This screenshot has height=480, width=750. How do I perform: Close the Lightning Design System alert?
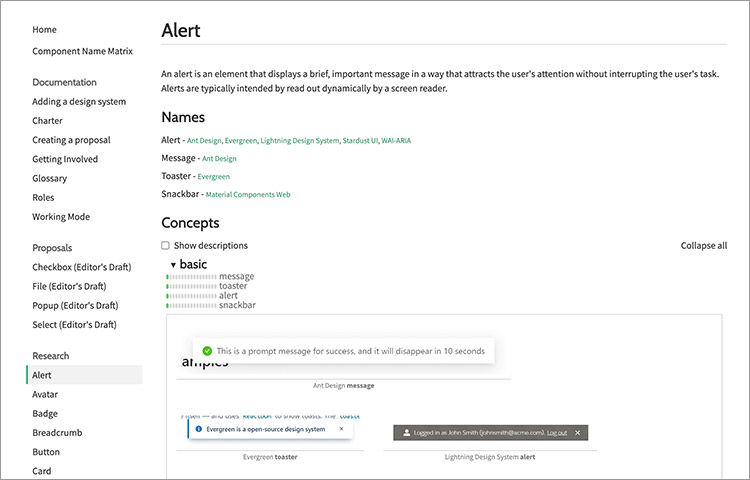577,433
